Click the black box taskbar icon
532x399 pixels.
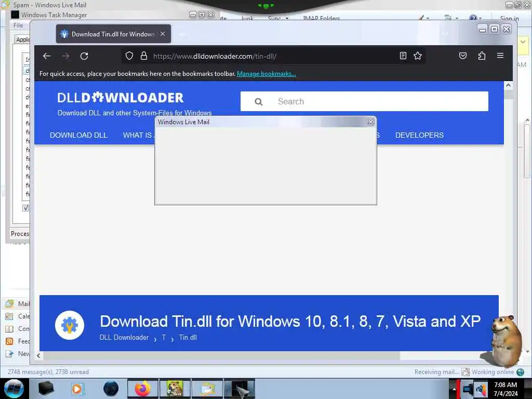(46, 389)
